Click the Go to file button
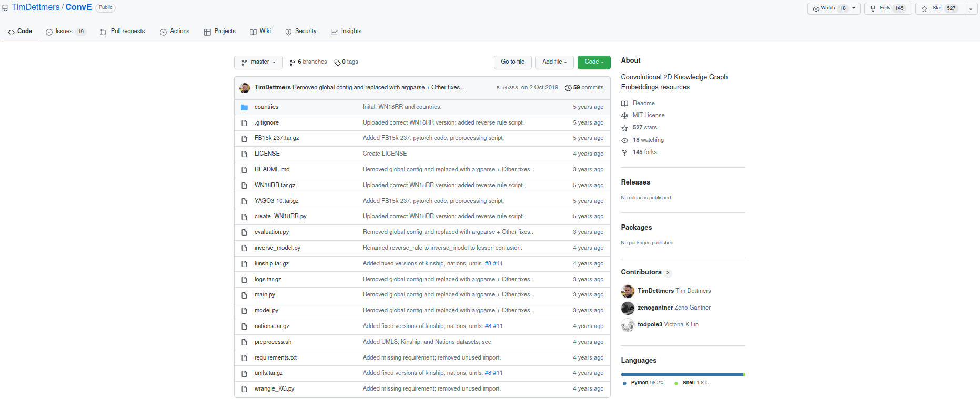 click(x=513, y=62)
